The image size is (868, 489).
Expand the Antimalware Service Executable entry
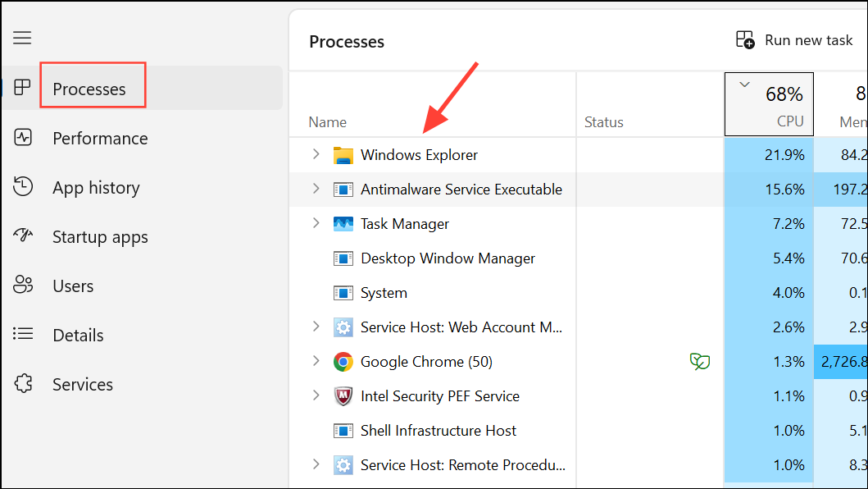pyautogui.click(x=316, y=189)
